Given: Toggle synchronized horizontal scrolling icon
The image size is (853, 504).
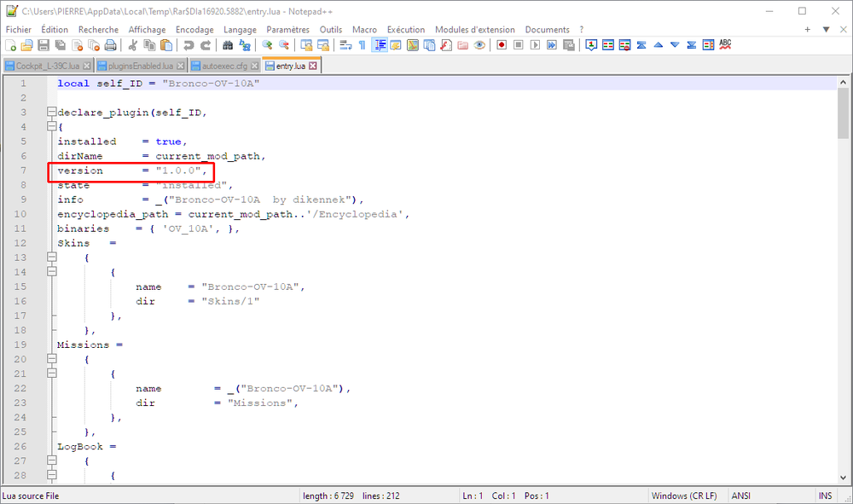Looking at the screenshot, I should [x=323, y=45].
